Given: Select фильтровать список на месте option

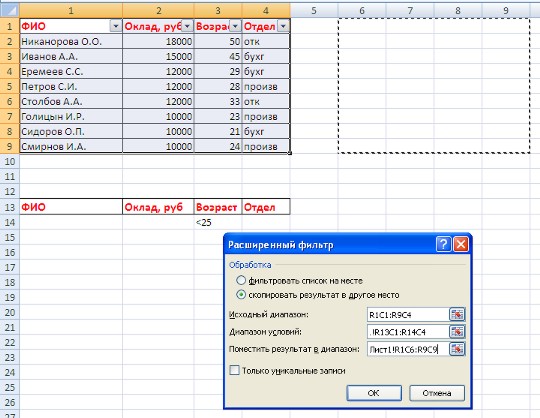Looking at the screenshot, I should [241, 280].
